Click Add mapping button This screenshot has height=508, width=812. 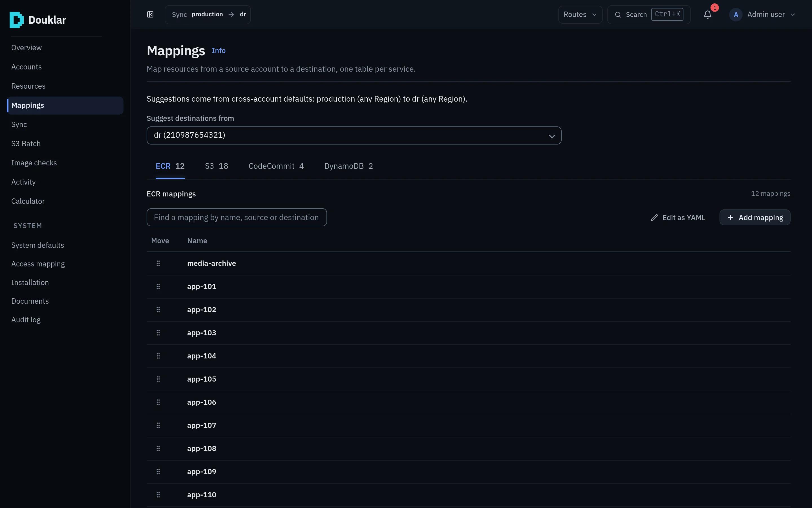click(754, 217)
